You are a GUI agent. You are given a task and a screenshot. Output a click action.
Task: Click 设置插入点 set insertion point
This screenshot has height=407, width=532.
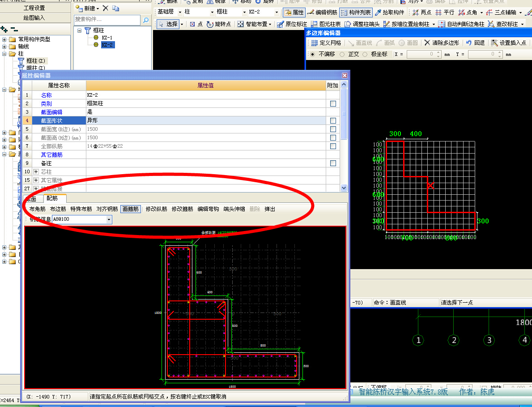point(509,43)
